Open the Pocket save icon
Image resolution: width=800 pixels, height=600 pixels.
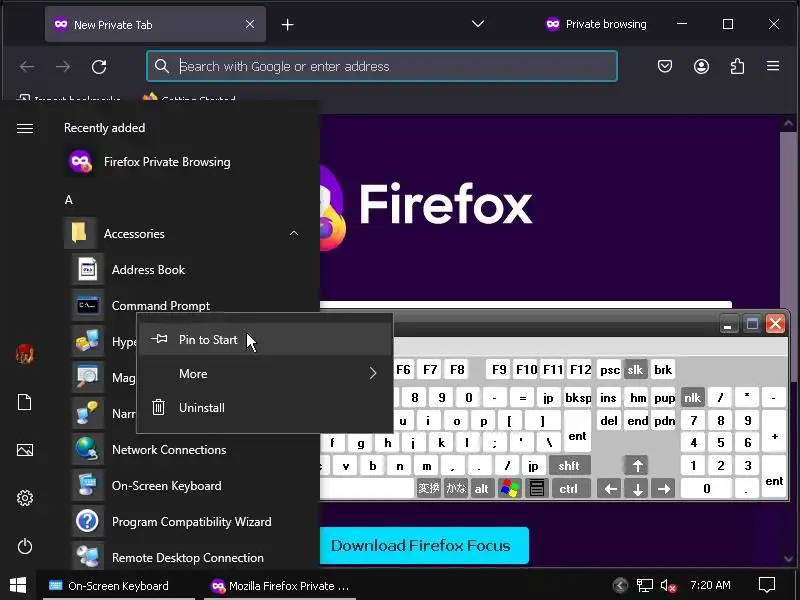click(665, 66)
